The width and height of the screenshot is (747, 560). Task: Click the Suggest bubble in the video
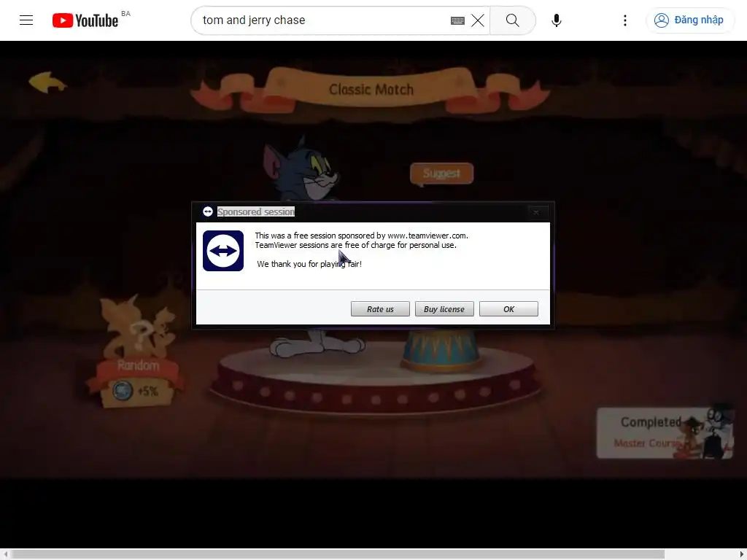pyautogui.click(x=441, y=174)
